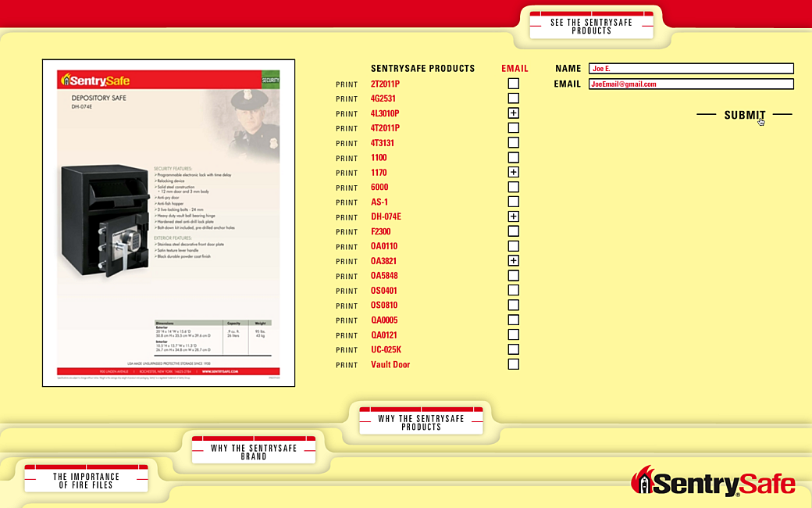Select the 1170 product link
812x508 pixels.
[379, 173]
